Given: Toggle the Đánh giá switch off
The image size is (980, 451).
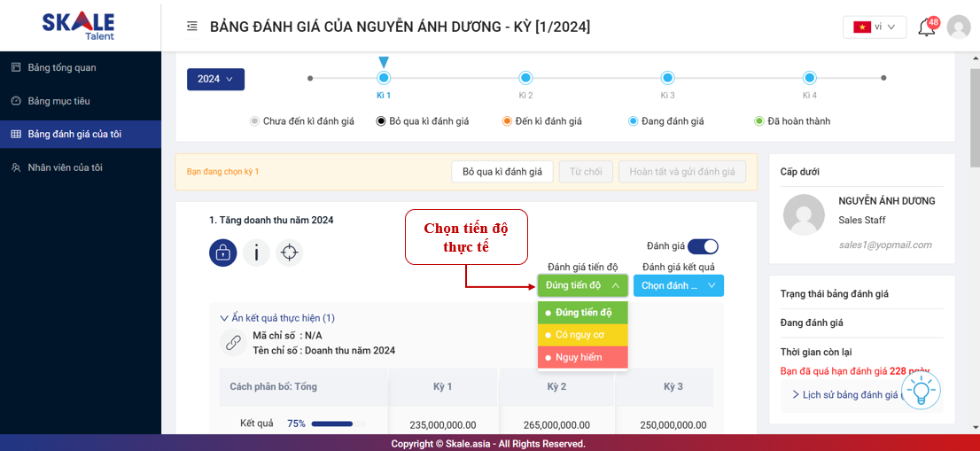Looking at the screenshot, I should click(703, 246).
